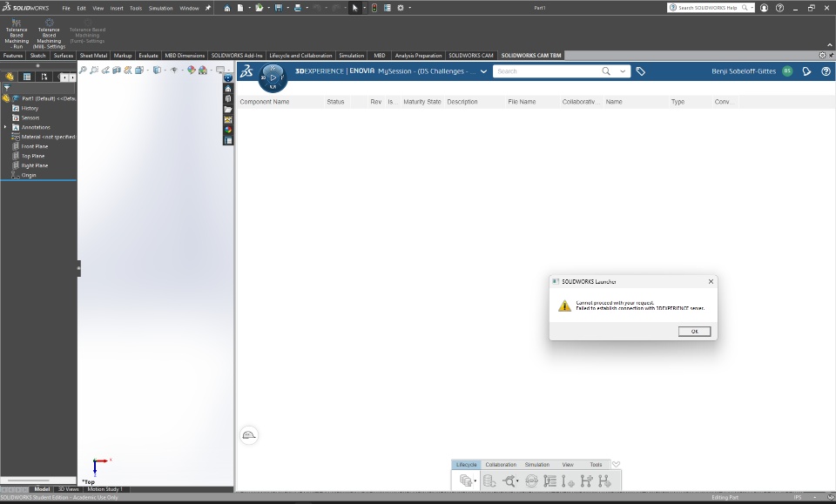
Task: Open the File menu
Action: click(x=66, y=8)
